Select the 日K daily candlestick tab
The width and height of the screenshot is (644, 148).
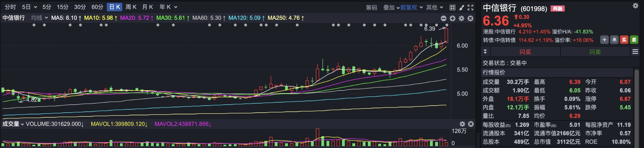click(x=115, y=7)
